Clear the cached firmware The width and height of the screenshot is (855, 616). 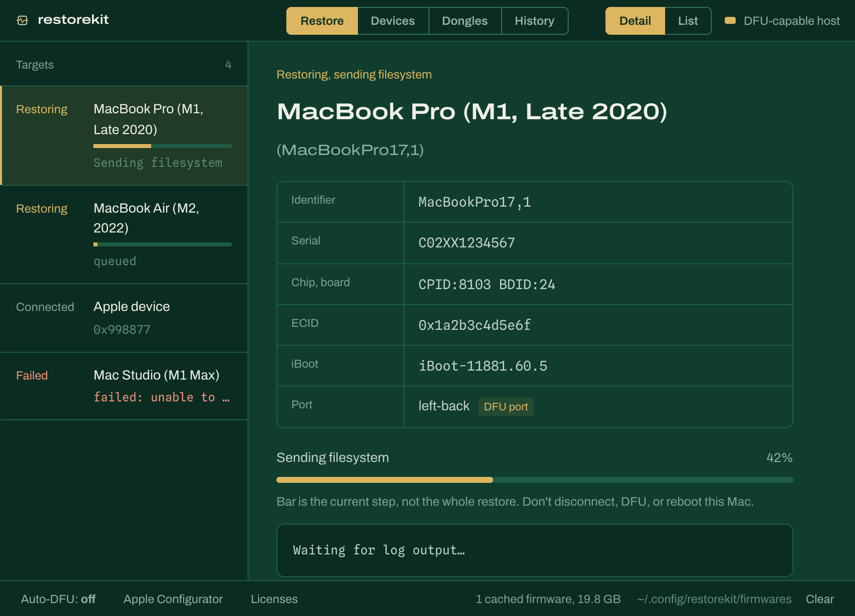tap(820, 599)
